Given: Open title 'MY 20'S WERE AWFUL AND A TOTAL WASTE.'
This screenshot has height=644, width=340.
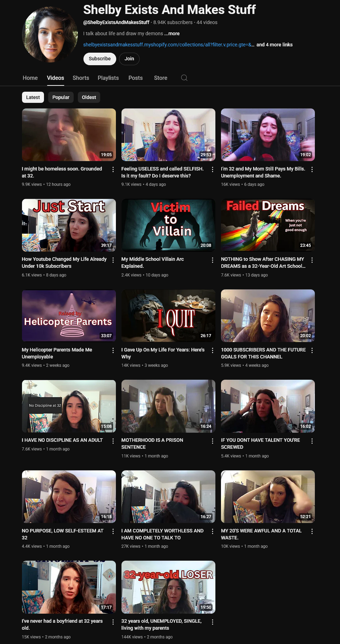Looking at the screenshot, I should tap(261, 534).
